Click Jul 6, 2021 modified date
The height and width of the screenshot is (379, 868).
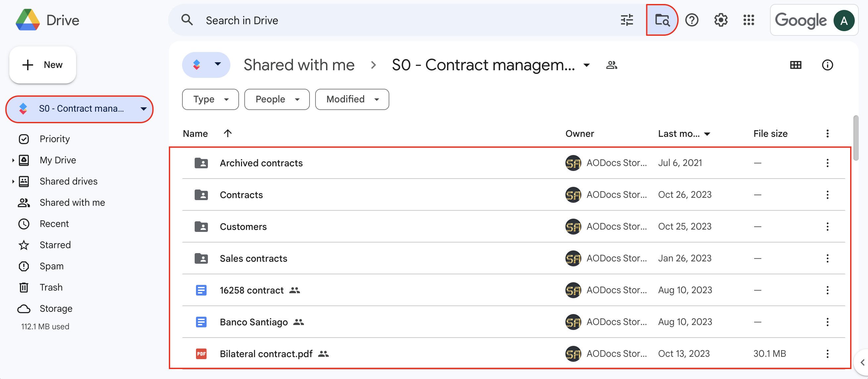click(680, 163)
